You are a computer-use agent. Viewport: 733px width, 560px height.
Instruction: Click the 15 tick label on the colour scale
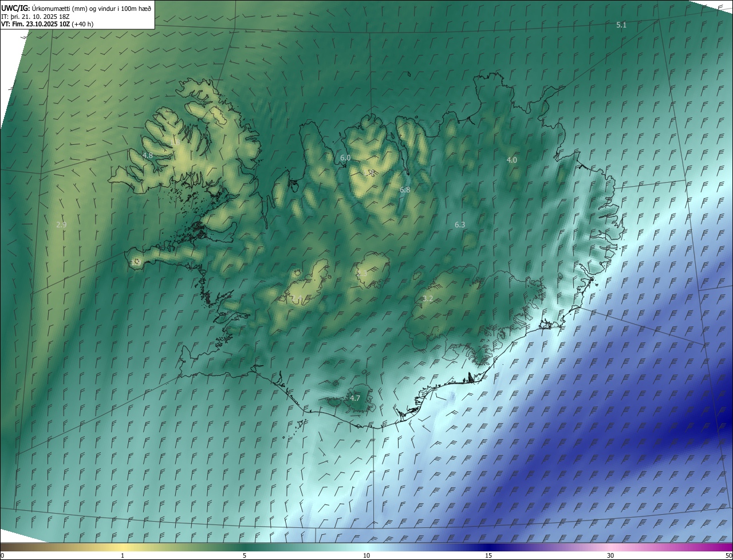click(488, 555)
